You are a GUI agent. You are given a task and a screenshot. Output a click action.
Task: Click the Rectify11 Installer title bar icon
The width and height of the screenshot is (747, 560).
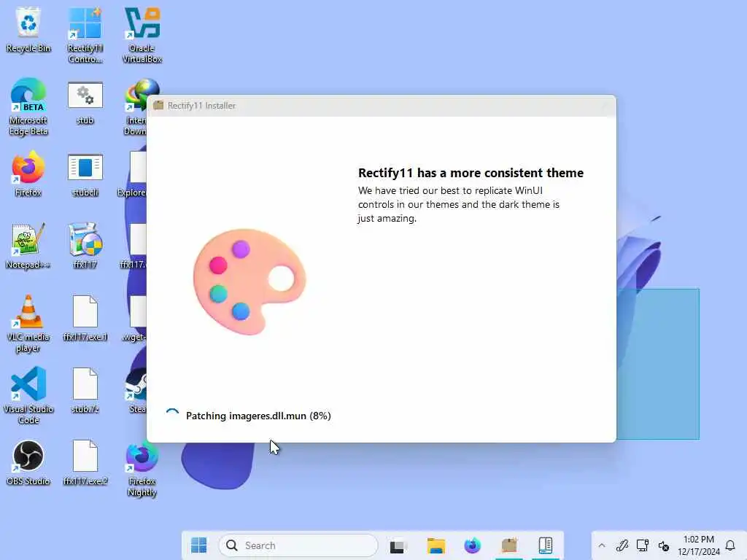(158, 106)
